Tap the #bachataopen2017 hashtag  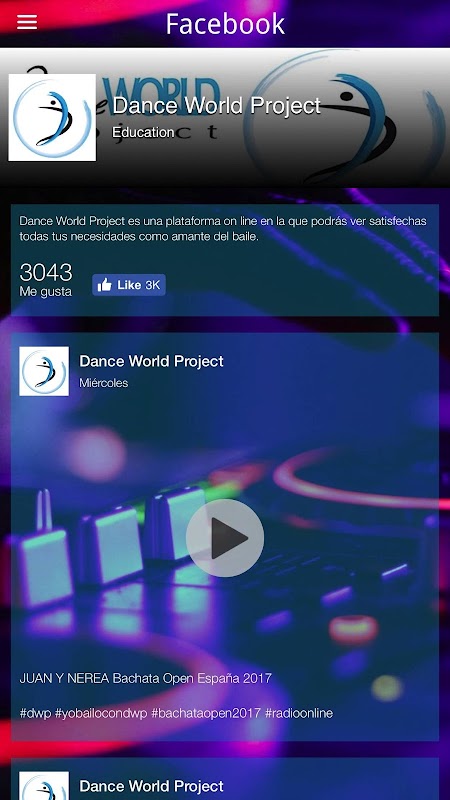pyautogui.click(x=206, y=713)
